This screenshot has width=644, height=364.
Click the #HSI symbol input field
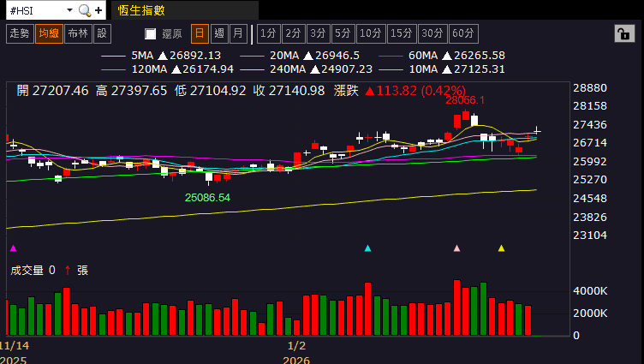click(x=33, y=10)
